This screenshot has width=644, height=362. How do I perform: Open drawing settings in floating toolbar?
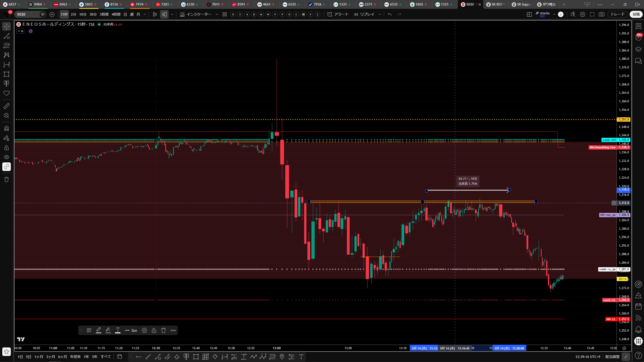tap(144, 330)
